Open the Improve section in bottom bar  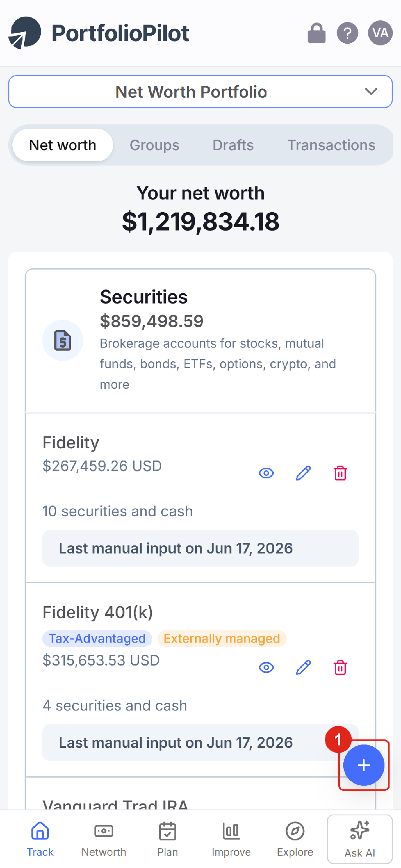click(x=231, y=839)
